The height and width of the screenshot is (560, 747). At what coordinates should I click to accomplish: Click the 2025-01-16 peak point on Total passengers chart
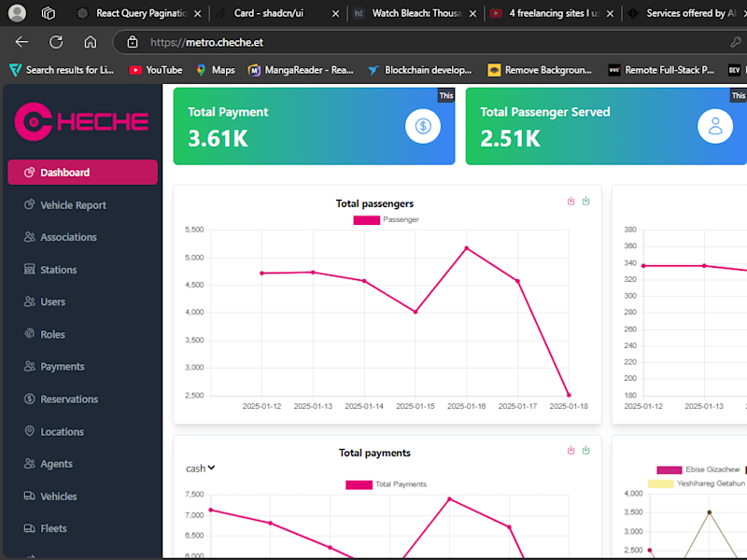pos(466,248)
